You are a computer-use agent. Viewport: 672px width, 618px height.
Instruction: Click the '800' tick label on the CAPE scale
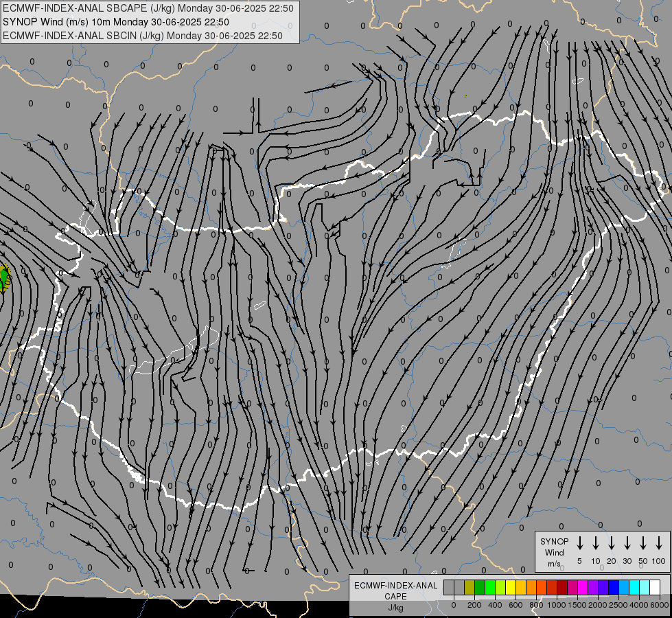pyautogui.click(x=536, y=605)
